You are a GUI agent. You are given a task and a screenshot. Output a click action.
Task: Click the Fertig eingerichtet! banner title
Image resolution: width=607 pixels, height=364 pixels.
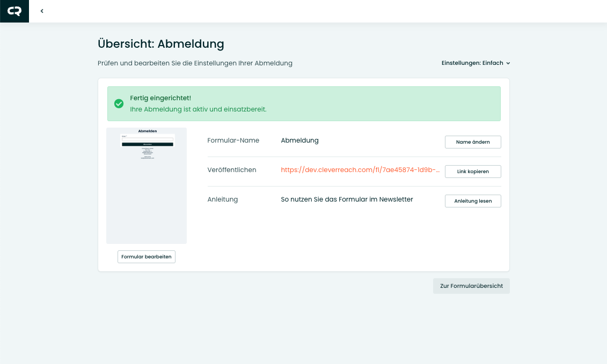(160, 98)
